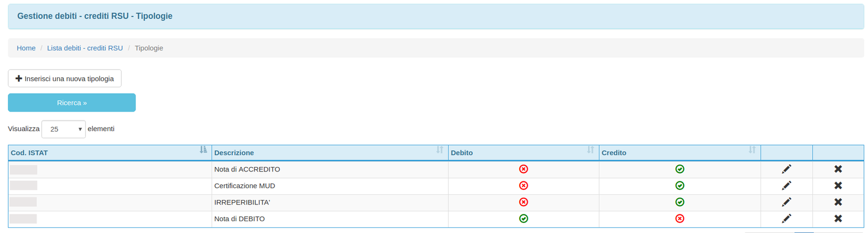This screenshot has width=868, height=233.
Task: Remove the Certificazione MUD entry
Action: pyautogui.click(x=838, y=185)
